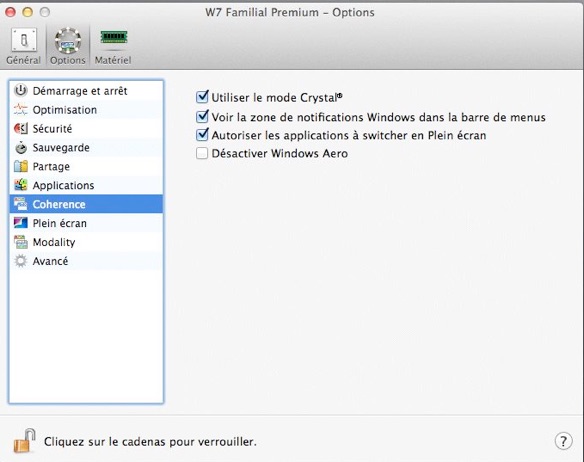Click the Plein écran icon
Image resolution: width=584 pixels, height=462 pixels.
point(21,223)
